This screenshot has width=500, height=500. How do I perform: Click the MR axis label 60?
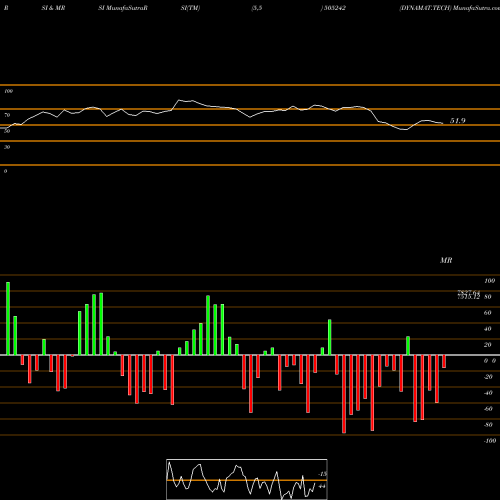[x=488, y=313]
